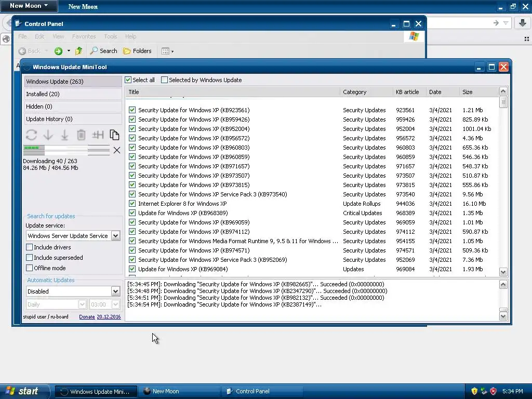The height and width of the screenshot is (399, 532).
Task: Sort by the KB article column header
Action: [409, 92]
